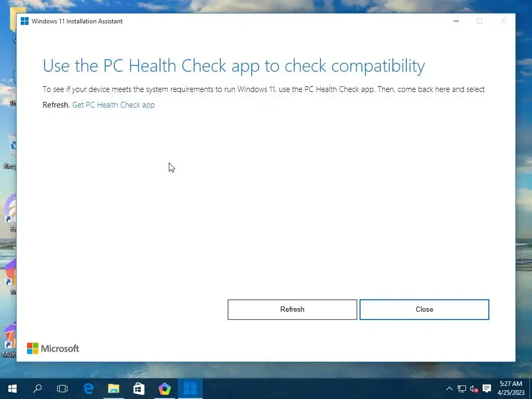Click the Microsoft logo in the dialog
Image resolution: width=532 pixels, height=399 pixels.
[x=53, y=349]
